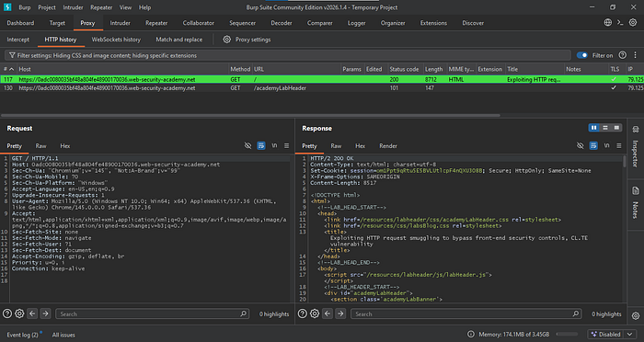The height and width of the screenshot is (342, 644).
Task: Open the Response panel hamburger menu
Action: point(619,146)
